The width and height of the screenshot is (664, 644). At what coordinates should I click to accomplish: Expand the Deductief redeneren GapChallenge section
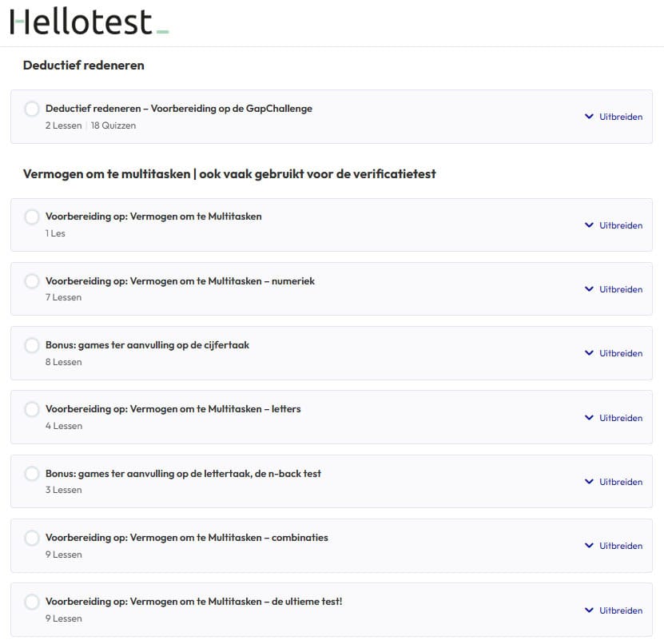(x=614, y=117)
